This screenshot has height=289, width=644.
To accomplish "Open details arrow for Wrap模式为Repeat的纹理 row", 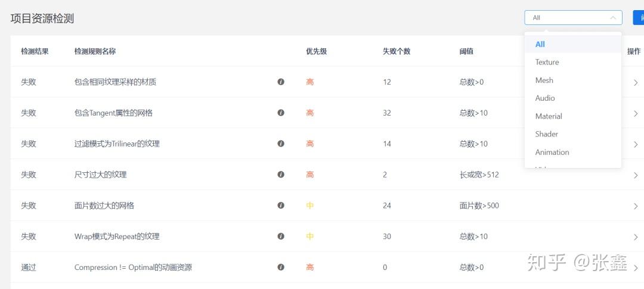I will tap(636, 237).
